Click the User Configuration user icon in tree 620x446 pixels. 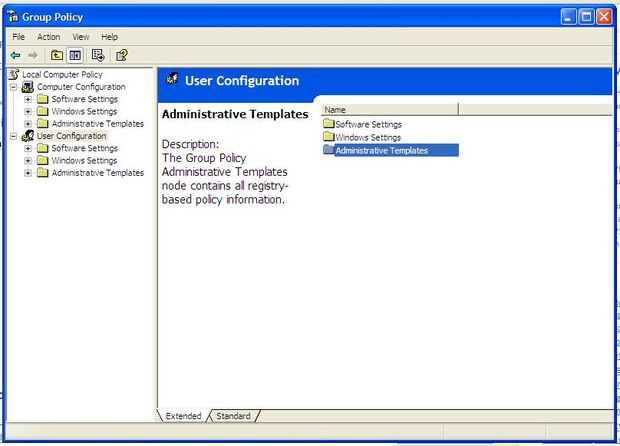coord(28,136)
